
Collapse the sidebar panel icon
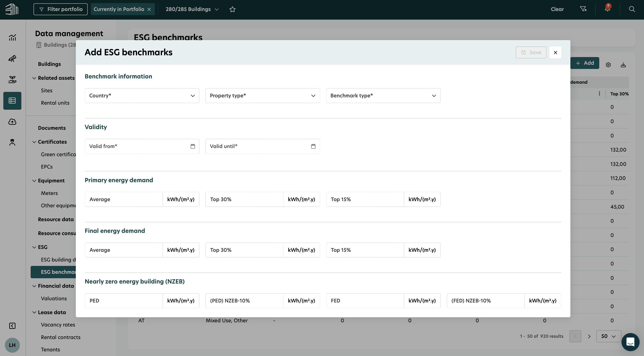click(x=12, y=326)
